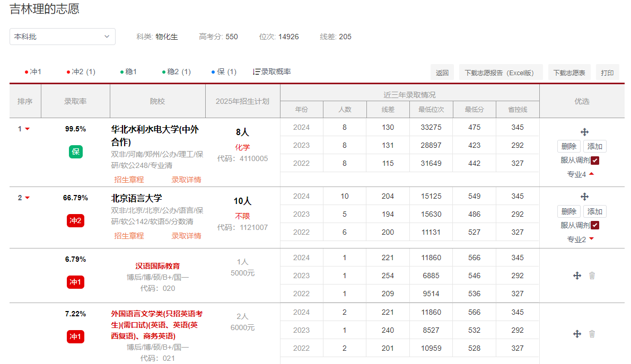This screenshot has height=364, width=631.
Task: Click move icon for 北京语言大学 row
Action: (x=584, y=197)
